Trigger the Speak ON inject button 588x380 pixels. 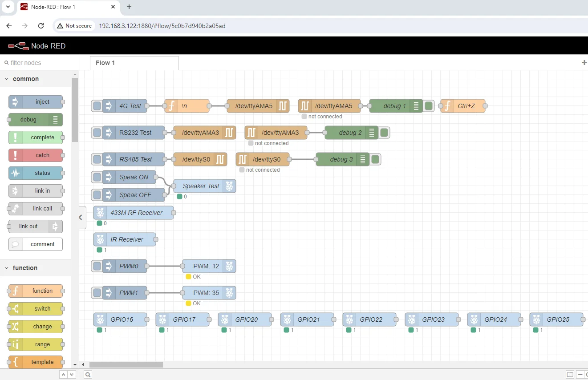[x=97, y=177]
